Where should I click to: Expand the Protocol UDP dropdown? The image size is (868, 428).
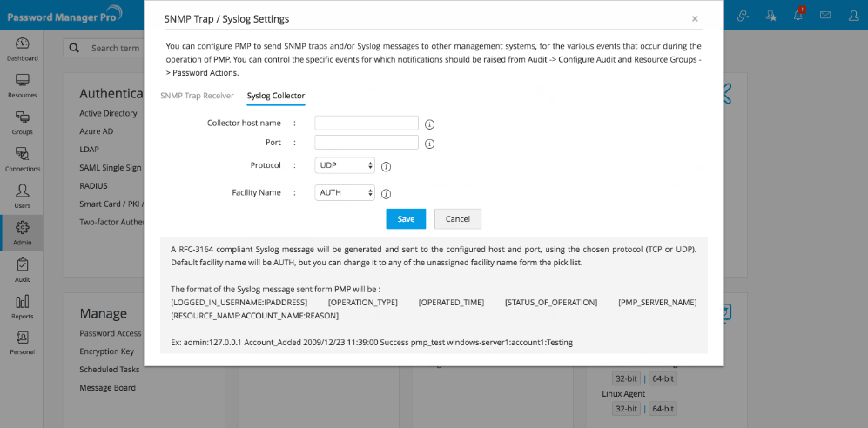(x=345, y=165)
